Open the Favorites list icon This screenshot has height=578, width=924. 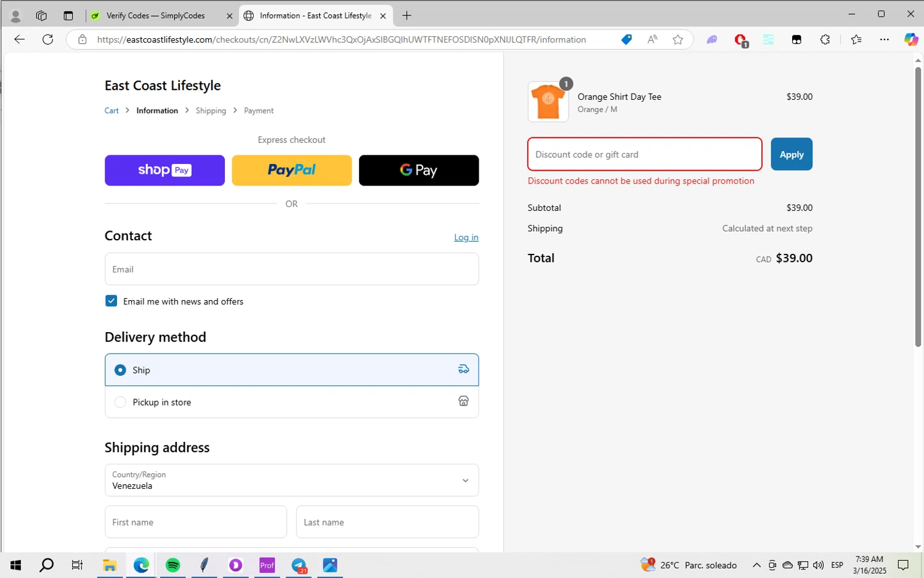(x=856, y=39)
